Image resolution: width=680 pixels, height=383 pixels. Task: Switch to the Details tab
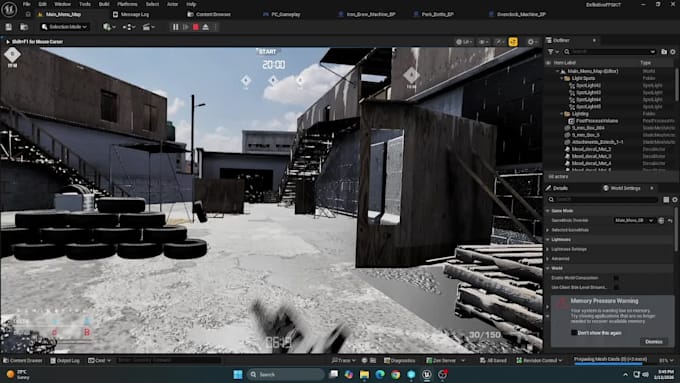(x=557, y=188)
